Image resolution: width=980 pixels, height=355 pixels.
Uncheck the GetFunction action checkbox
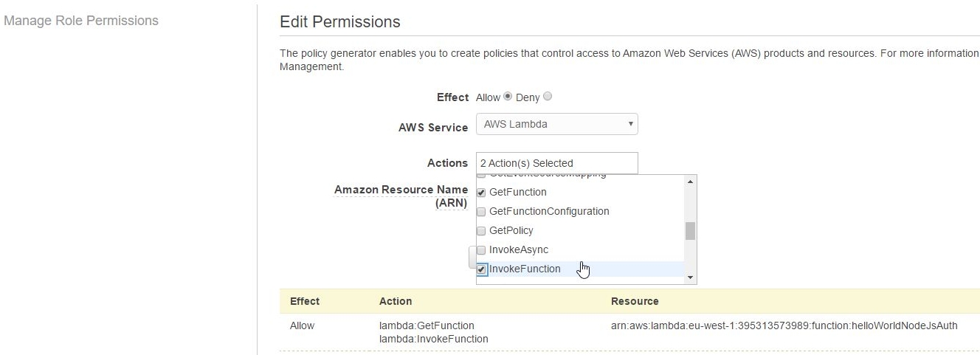(x=482, y=192)
